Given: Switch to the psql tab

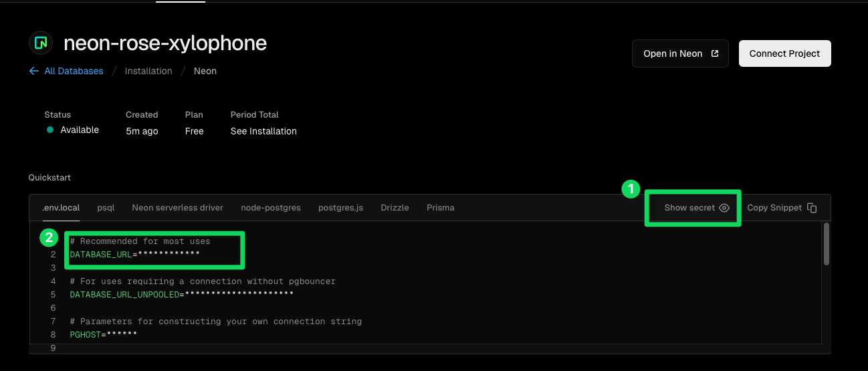Looking at the screenshot, I should [x=106, y=208].
